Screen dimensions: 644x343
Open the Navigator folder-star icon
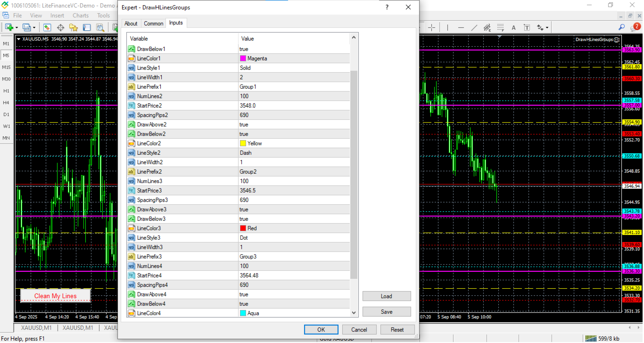[74, 27]
